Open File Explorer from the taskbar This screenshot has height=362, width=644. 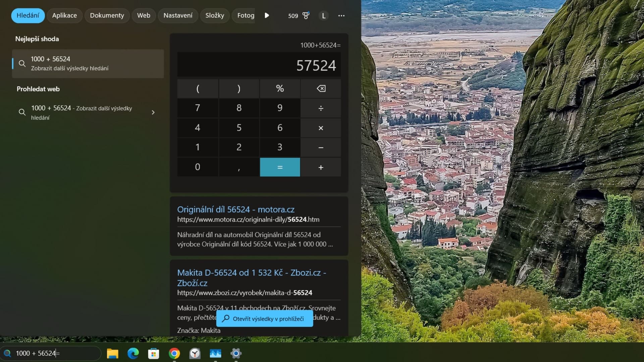(x=112, y=353)
